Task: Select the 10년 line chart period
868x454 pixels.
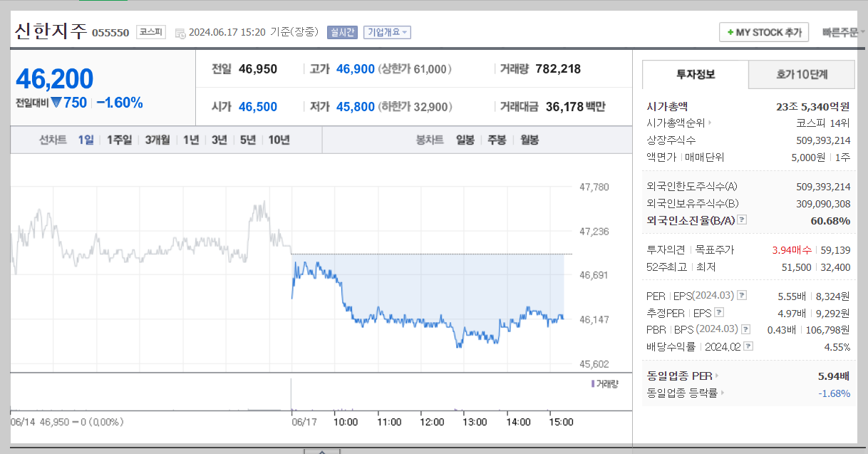Action: click(x=279, y=140)
